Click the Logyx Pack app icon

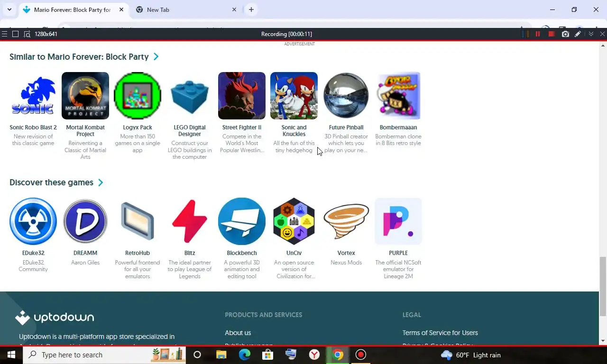[138, 96]
